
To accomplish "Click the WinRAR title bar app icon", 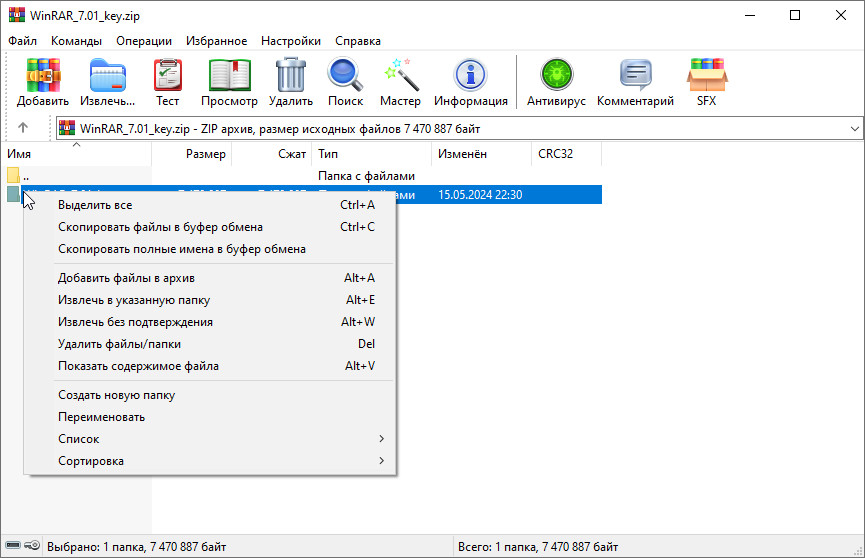I will click(17, 15).
